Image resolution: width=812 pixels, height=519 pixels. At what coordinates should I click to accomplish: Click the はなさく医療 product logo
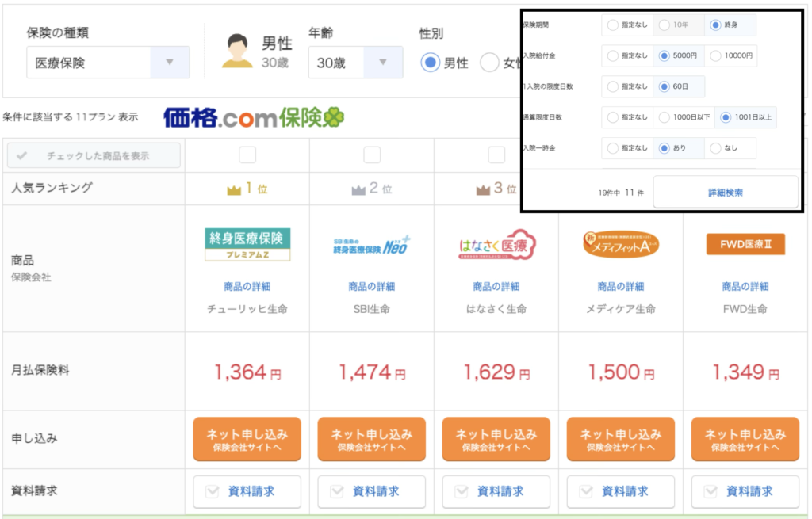(496, 245)
